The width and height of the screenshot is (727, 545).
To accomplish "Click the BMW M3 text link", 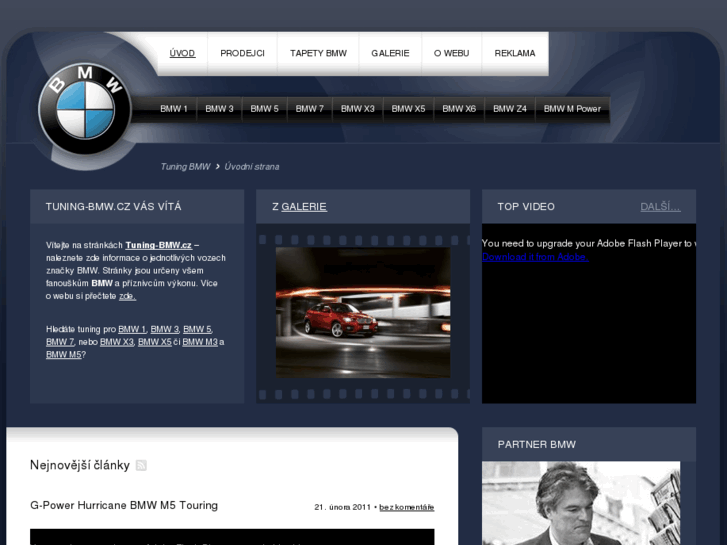I will pyautogui.click(x=200, y=342).
